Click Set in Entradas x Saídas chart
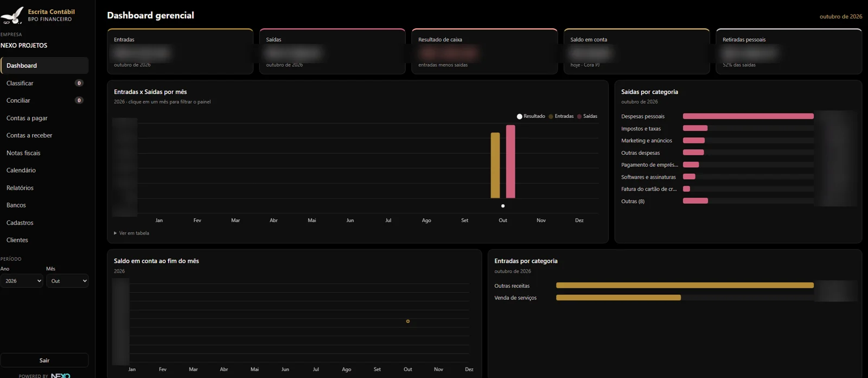The height and width of the screenshot is (378, 868). pyautogui.click(x=465, y=220)
